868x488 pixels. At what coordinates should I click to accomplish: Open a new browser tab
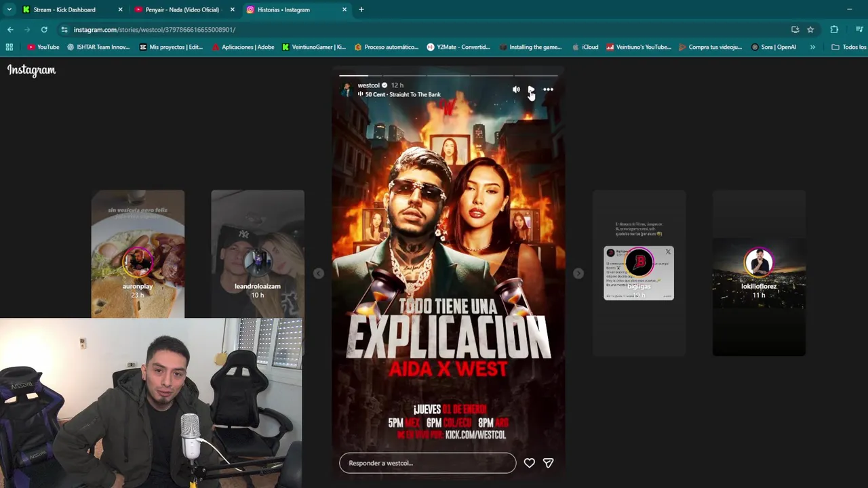click(x=361, y=9)
